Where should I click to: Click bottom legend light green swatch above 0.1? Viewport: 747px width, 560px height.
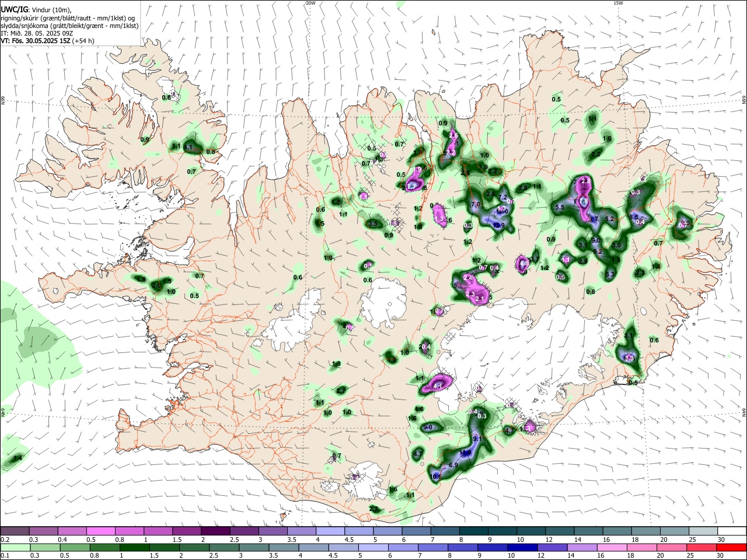pyautogui.click(x=15, y=547)
